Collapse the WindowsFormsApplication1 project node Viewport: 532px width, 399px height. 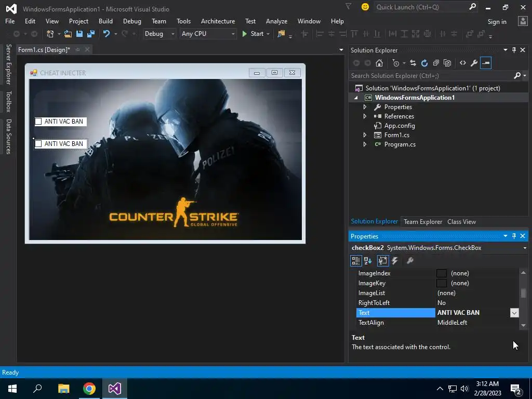[356, 98]
